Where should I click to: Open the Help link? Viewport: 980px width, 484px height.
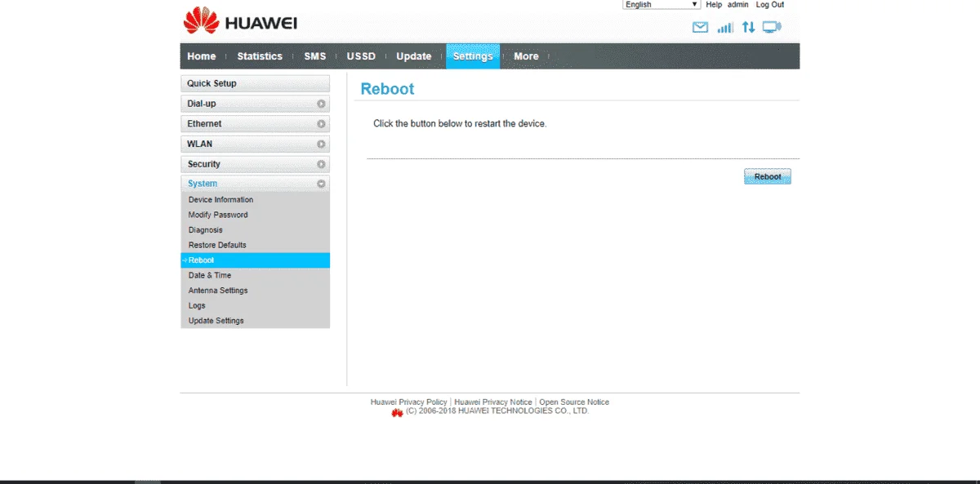[714, 5]
